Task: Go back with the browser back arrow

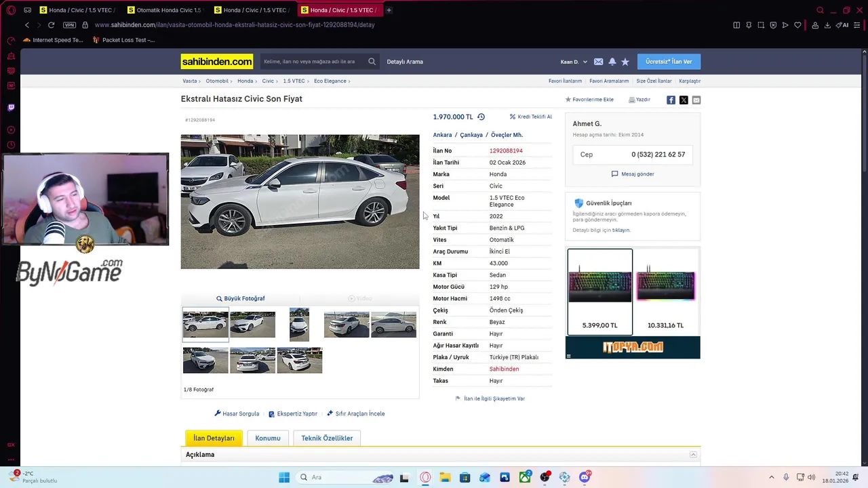Action: [27, 25]
